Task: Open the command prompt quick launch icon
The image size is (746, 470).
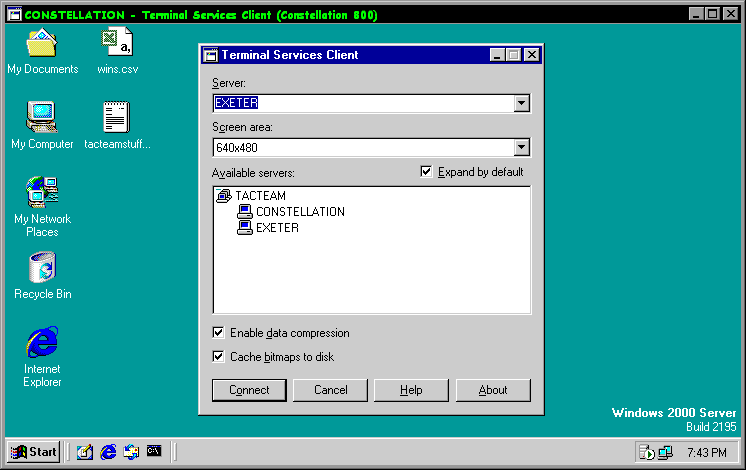Action: [x=154, y=450]
